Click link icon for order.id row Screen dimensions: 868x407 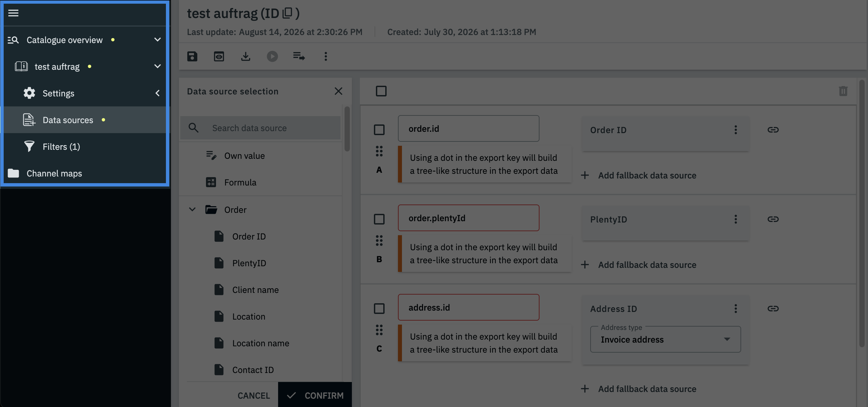(773, 130)
